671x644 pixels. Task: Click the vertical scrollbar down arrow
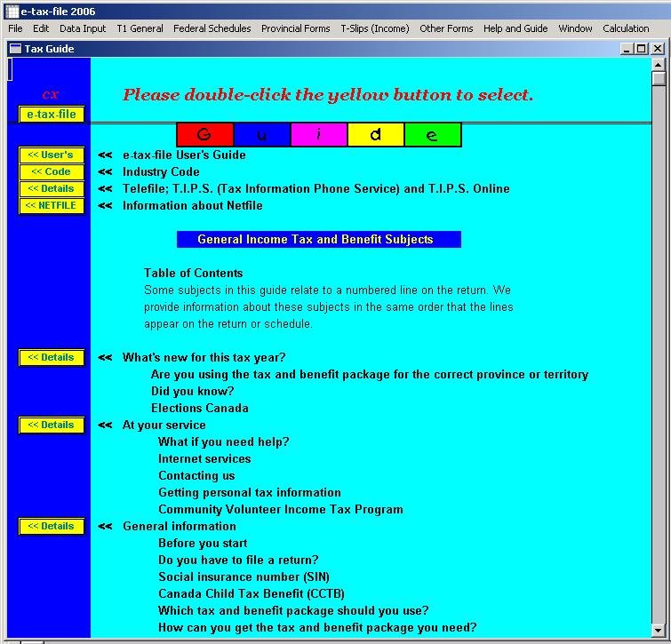tap(659, 630)
